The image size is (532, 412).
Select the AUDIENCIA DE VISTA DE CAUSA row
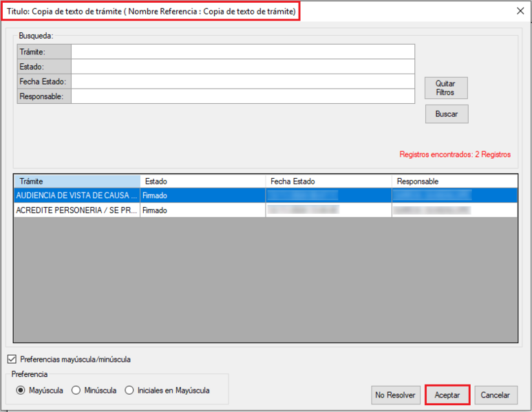pos(76,195)
